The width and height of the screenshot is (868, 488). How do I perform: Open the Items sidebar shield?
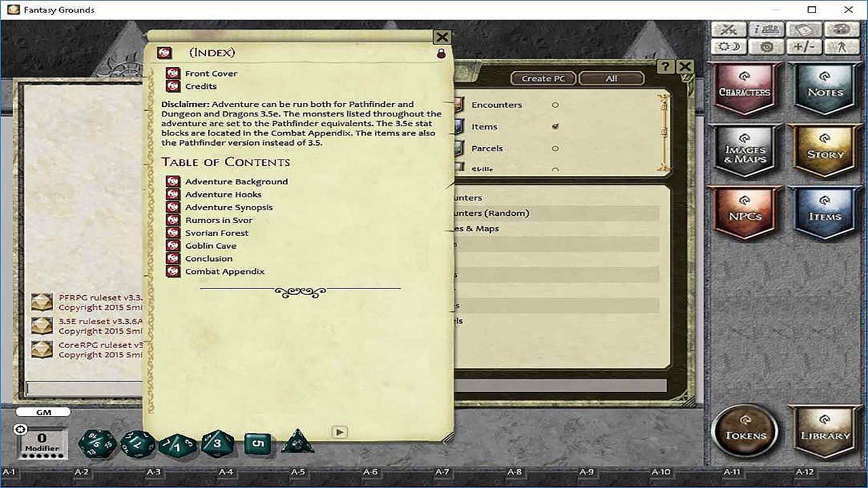tap(825, 213)
